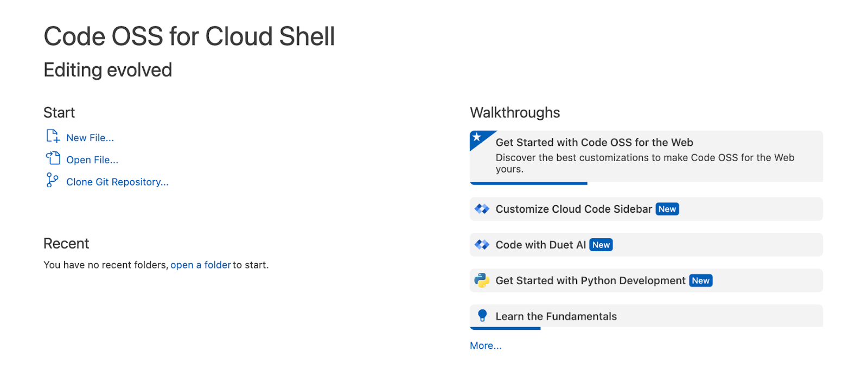The width and height of the screenshot is (868, 383).
Task: Click Clone Git Repository...
Action: (117, 182)
